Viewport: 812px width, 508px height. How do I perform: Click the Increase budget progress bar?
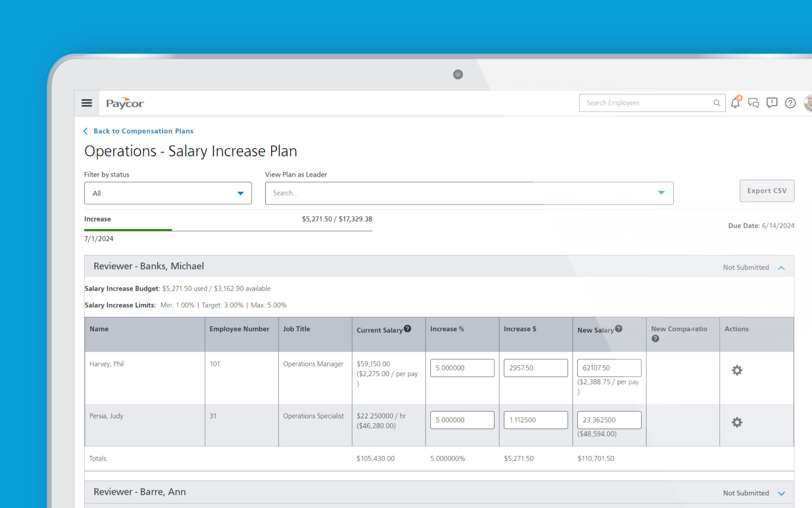[195, 229]
